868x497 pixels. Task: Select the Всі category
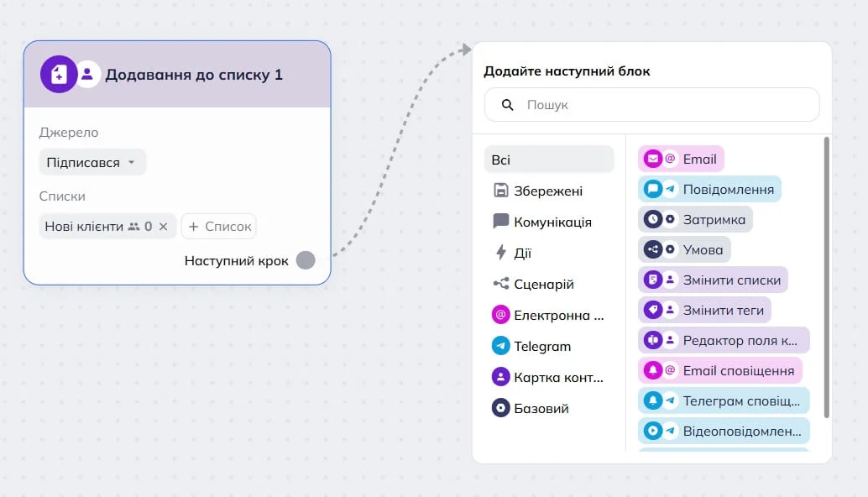(x=549, y=160)
